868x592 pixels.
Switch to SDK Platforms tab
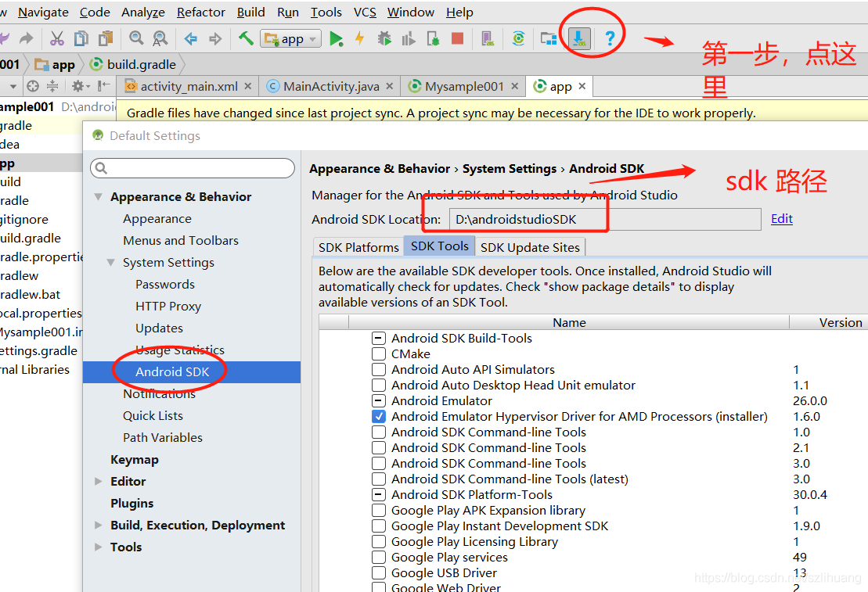click(x=358, y=247)
